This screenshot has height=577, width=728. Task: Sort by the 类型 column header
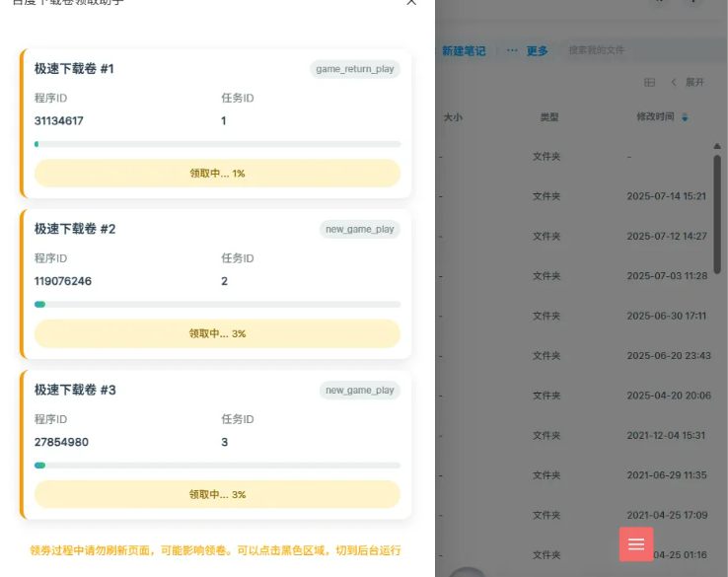(x=548, y=117)
